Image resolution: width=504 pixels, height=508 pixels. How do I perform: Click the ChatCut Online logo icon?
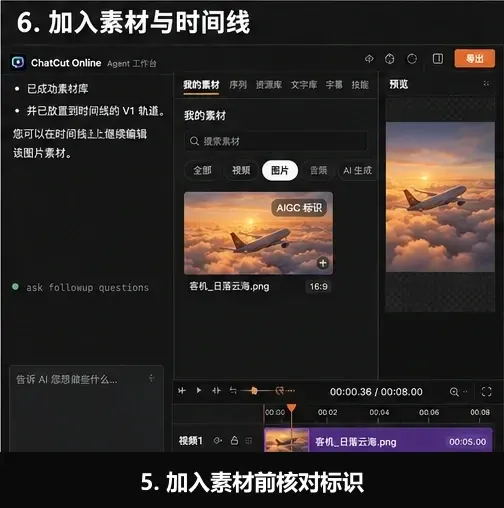18,62
